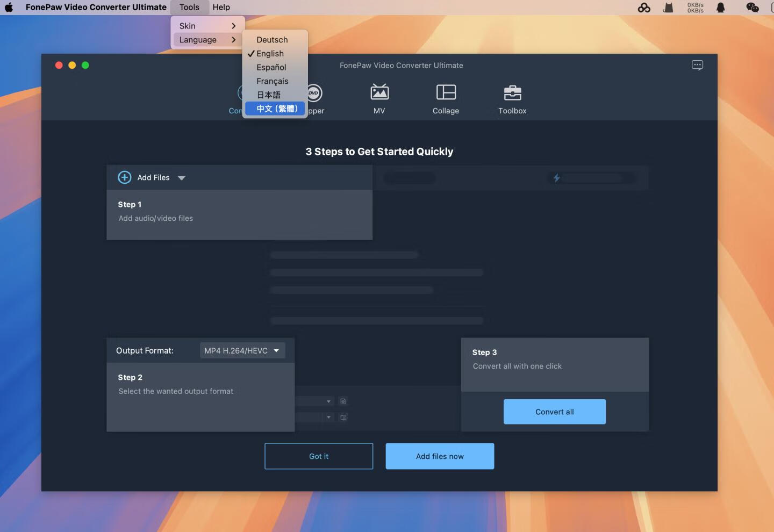
Task: Select English language
Action: coord(275,54)
